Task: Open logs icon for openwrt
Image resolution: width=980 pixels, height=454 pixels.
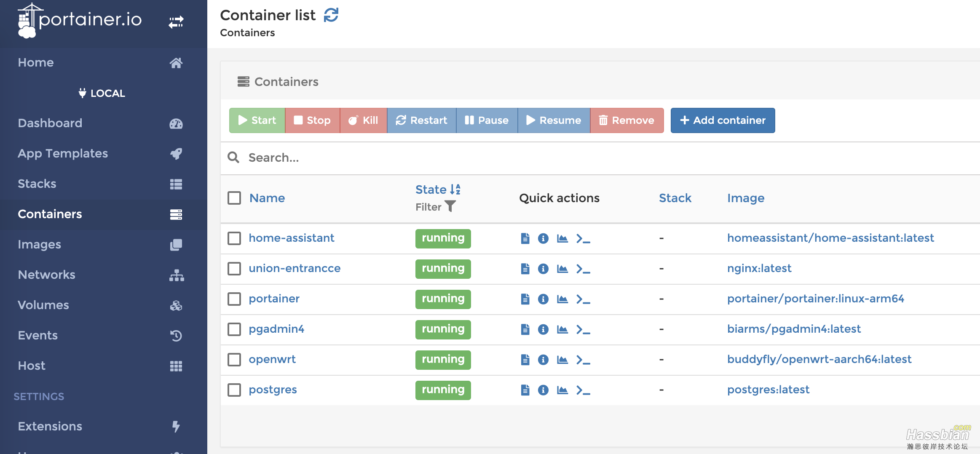Action: pos(525,360)
